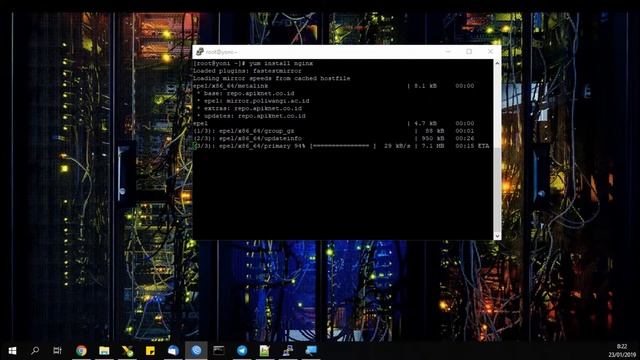Close the PuTTY terminal window

click(490, 51)
